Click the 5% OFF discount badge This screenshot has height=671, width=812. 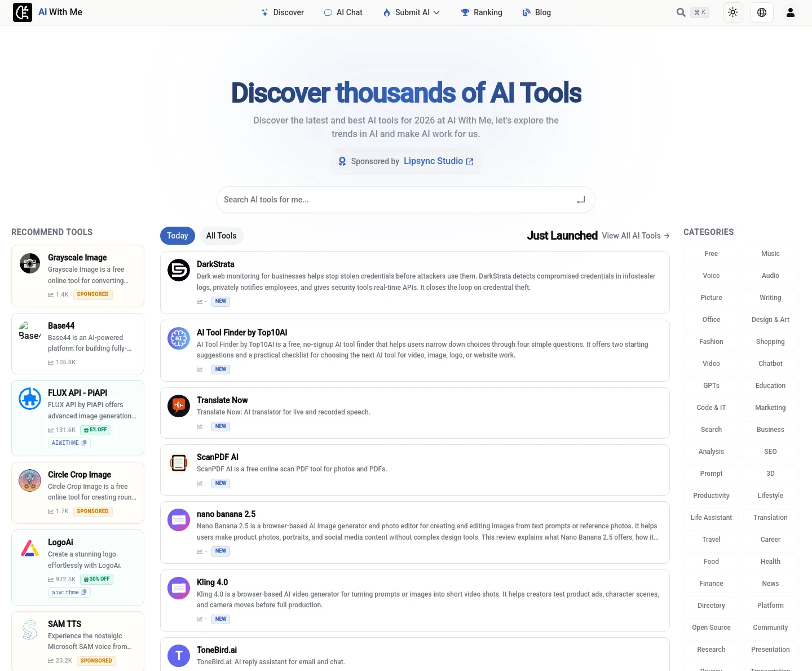[x=95, y=430]
